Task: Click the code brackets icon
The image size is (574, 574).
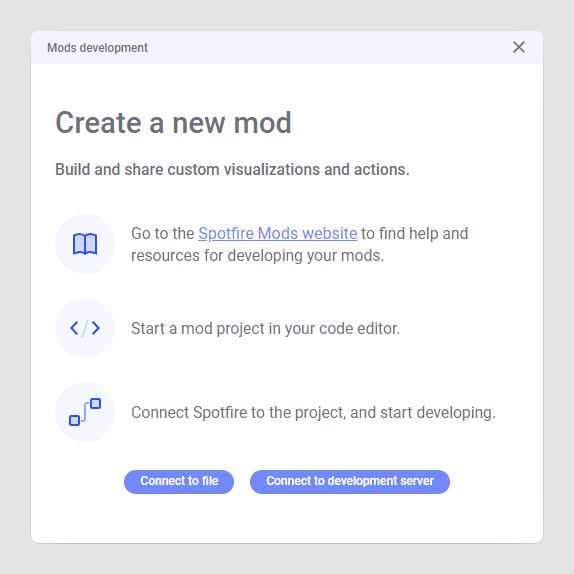Action: (x=85, y=328)
